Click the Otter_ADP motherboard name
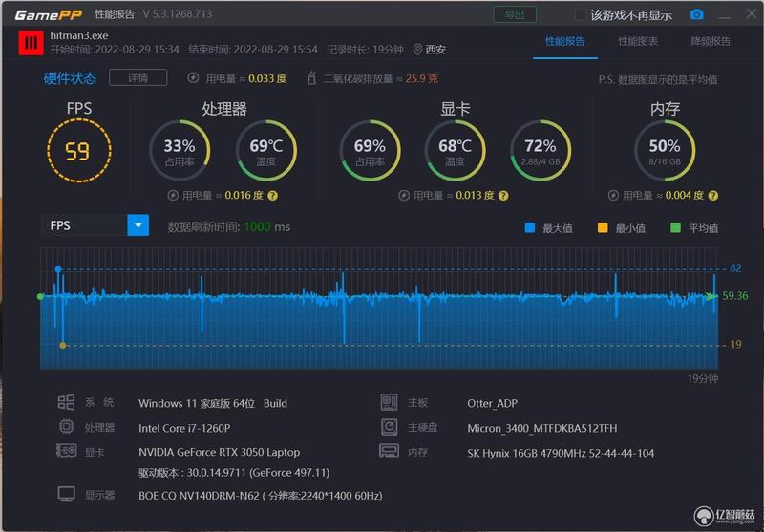This screenshot has height=532, width=764. (492, 403)
